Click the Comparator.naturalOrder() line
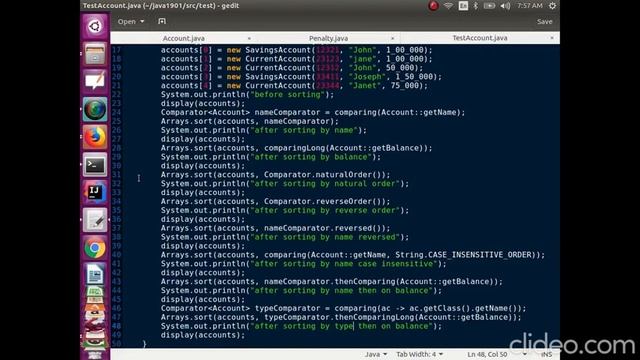 click(x=275, y=175)
